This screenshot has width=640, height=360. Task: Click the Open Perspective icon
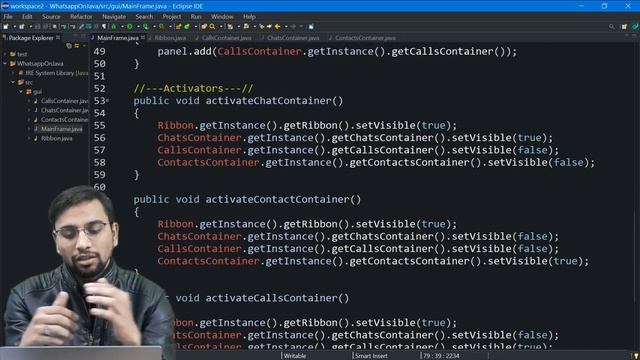coord(624,27)
